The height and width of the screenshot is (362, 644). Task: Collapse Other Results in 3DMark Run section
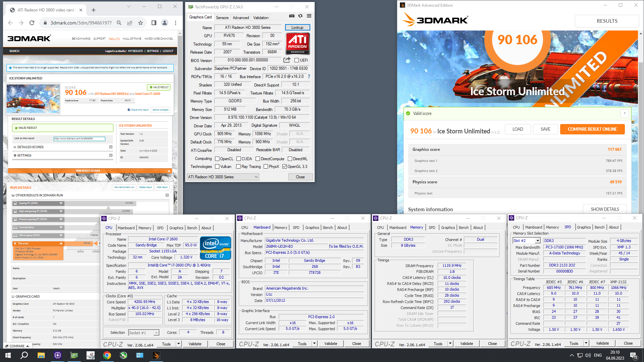pyautogui.click(x=167, y=195)
